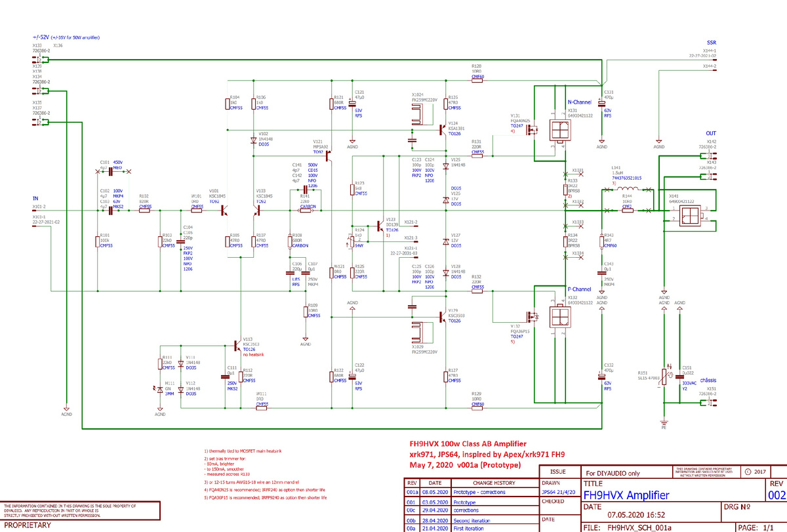Select the V129 KSC3503 driver transistor
The height and width of the screenshot is (532, 787).
tap(442, 317)
